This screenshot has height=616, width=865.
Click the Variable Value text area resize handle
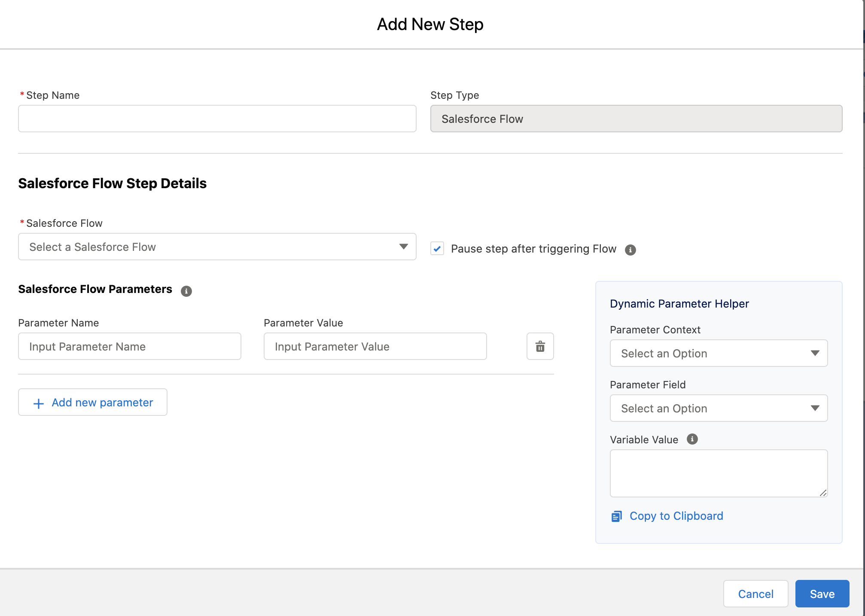pos(823,493)
